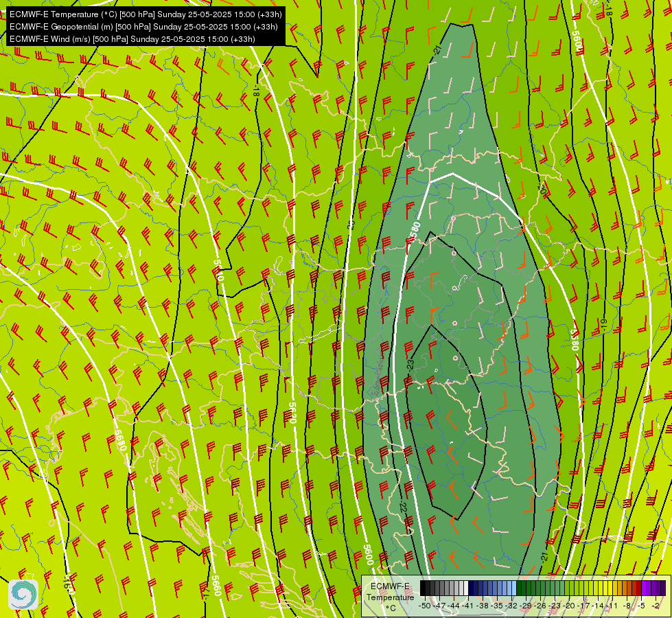Click the bright purple swatch above -5
The width and height of the screenshot is (672, 618).
pyautogui.click(x=644, y=588)
